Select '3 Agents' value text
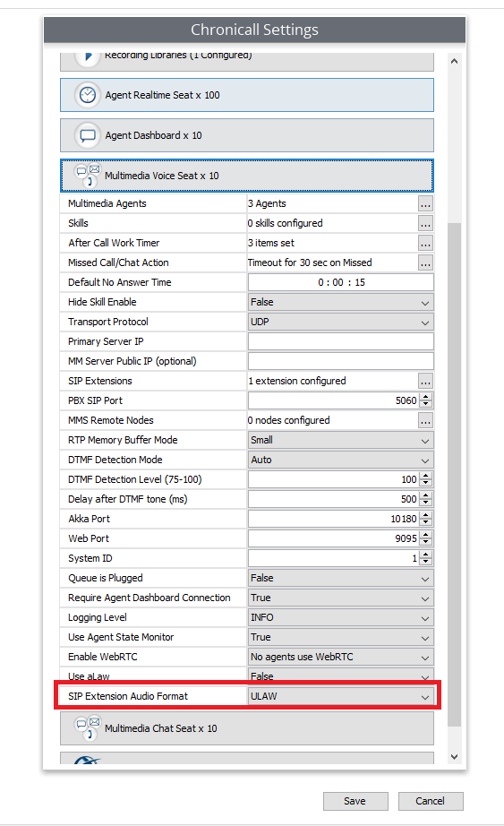Viewport: 504px width, 826px height. (x=267, y=203)
